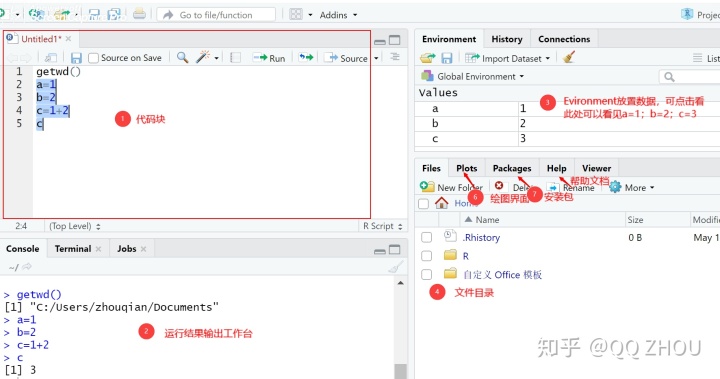Switch to the Jobs tab
This screenshot has width=720, height=379.
pyautogui.click(x=127, y=249)
